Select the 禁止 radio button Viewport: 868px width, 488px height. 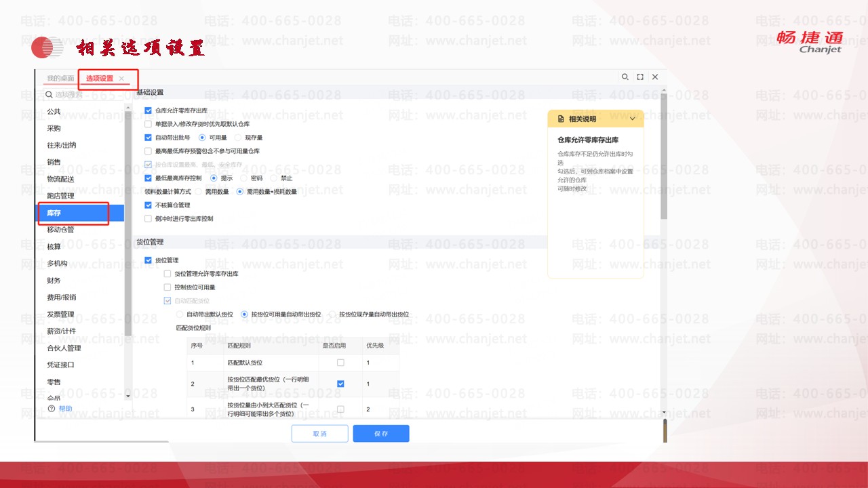[274, 178]
